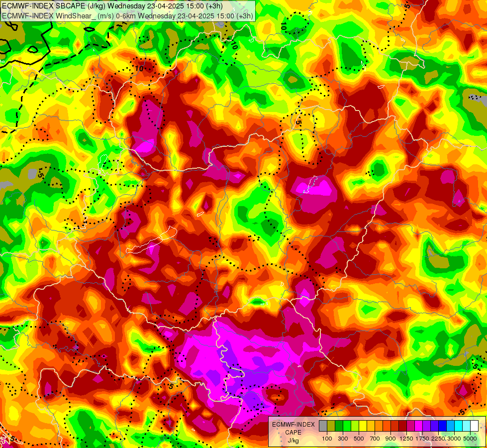Click the '3000' legend value
Image resolution: width=487 pixels, height=448 pixels.
[454, 439]
